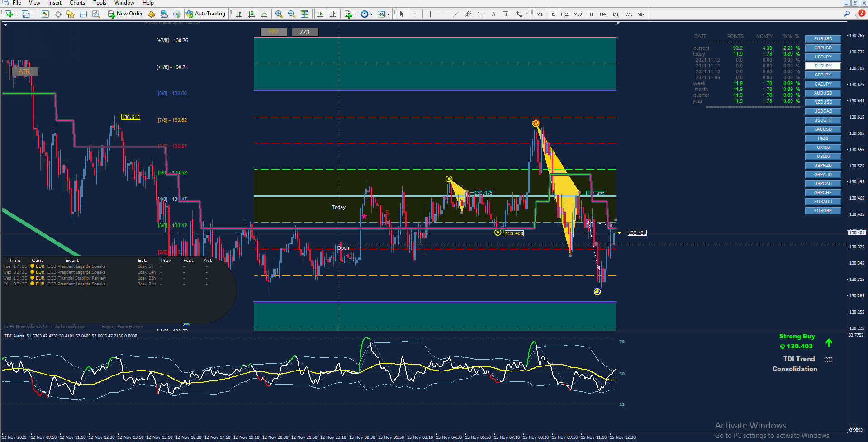Select the crosshair cursor tool
The width and height of the screenshot is (868, 442).
coord(415,14)
